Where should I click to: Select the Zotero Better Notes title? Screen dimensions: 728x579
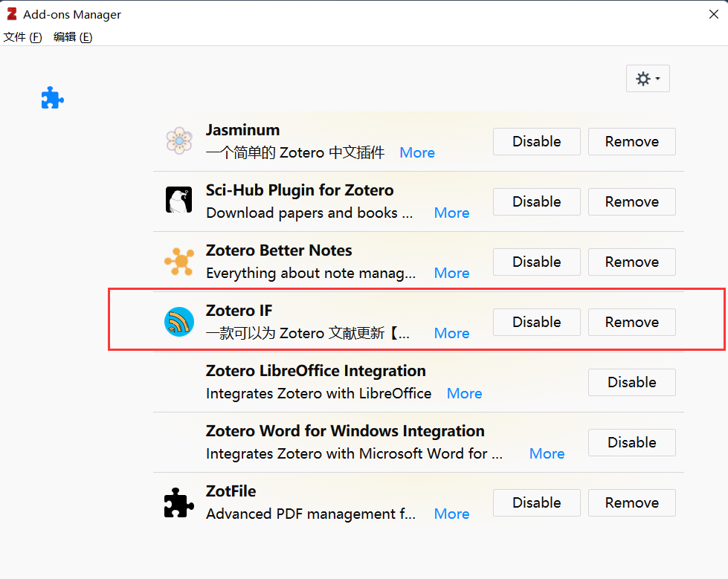(279, 250)
